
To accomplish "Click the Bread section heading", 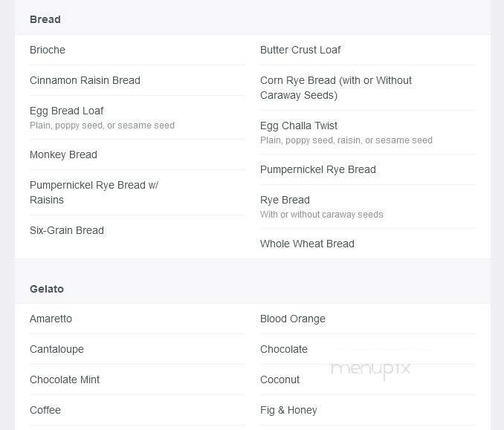I will pos(45,19).
